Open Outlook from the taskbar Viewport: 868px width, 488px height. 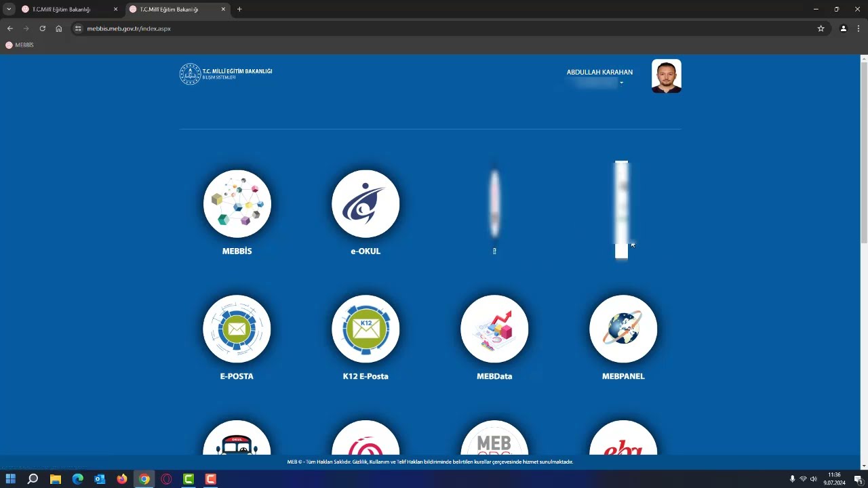100,479
